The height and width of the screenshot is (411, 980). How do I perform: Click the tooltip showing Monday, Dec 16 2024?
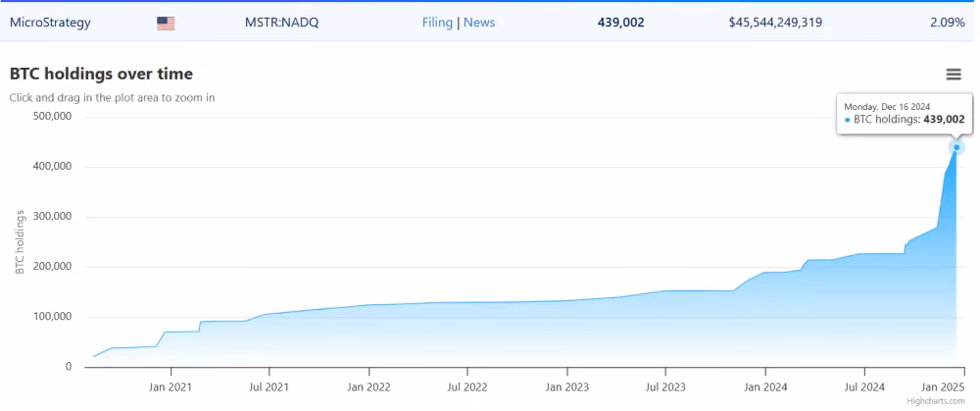[905, 114]
